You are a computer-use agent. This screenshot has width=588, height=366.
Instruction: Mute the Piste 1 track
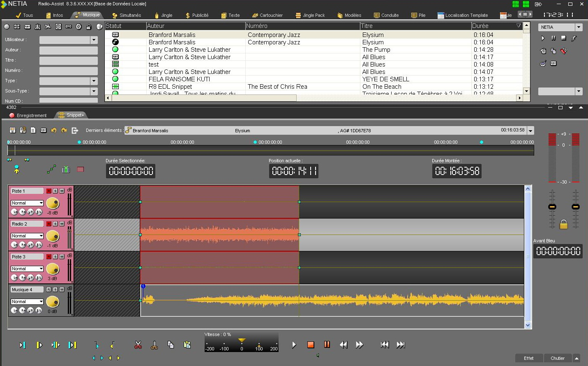point(62,191)
